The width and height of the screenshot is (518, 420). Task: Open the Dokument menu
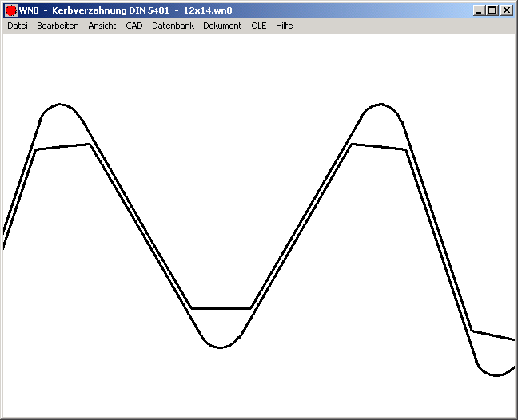222,26
